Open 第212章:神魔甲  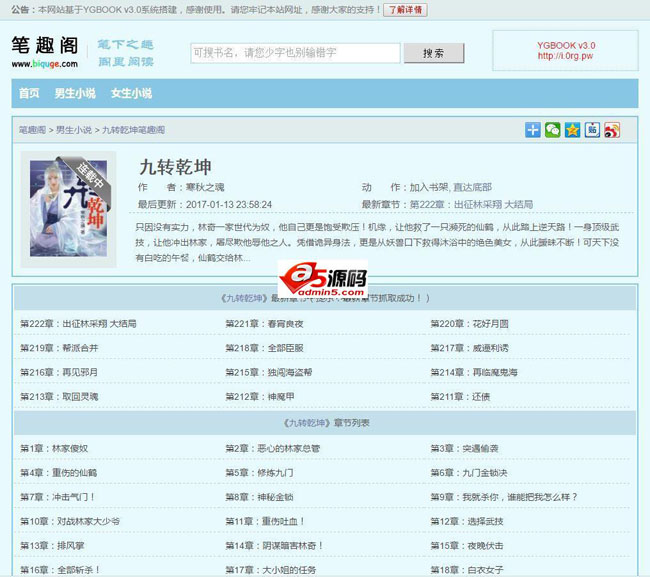click(x=260, y=397)
